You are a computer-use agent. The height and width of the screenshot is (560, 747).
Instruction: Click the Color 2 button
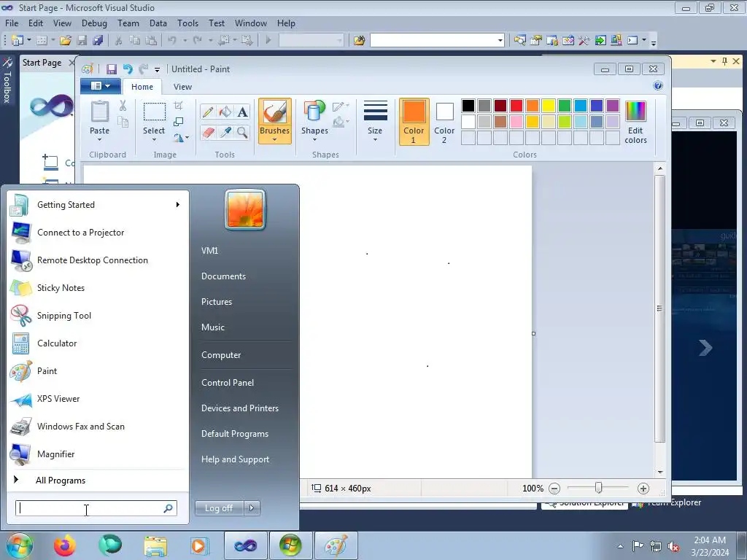pos(444,122)
